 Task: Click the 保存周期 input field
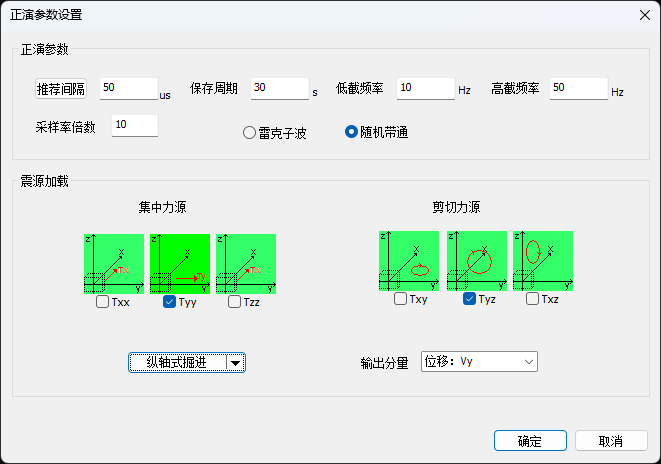[279, 89]
